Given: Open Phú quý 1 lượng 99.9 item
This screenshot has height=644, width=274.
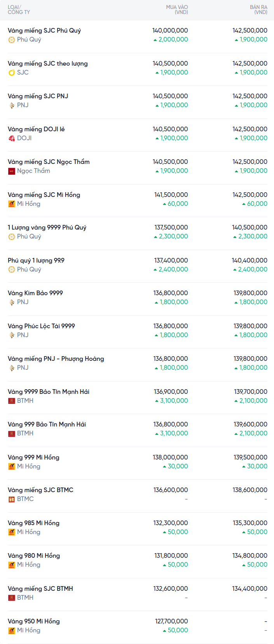Looking at the screenshot, I should (36, 260).
